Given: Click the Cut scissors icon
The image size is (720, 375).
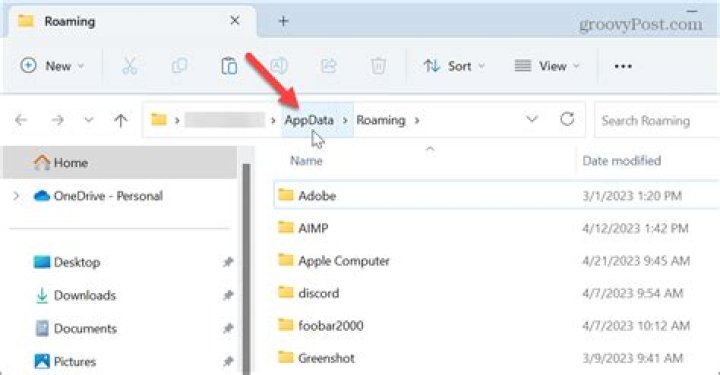Looking at the screenshot, I should point(129,66).
